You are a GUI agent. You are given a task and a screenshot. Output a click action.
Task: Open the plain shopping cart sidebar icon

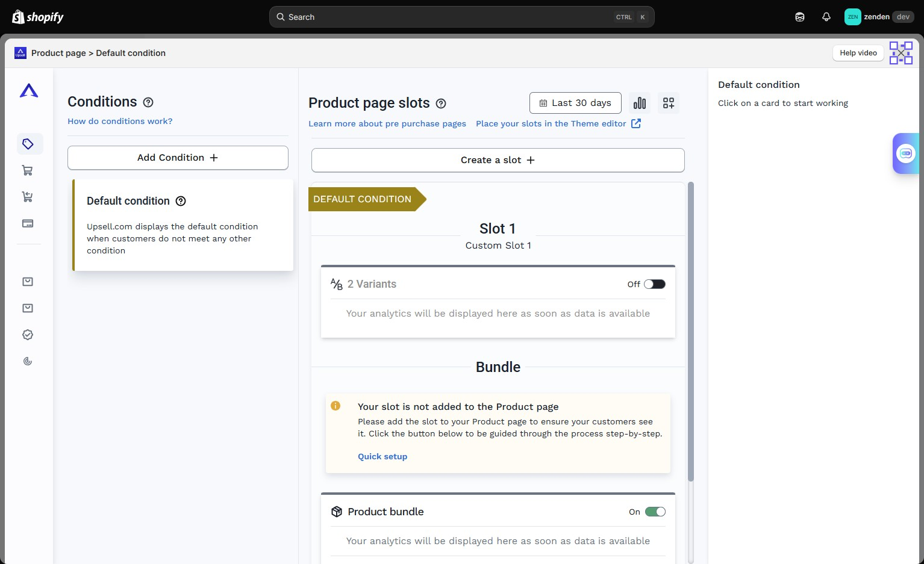28,170
